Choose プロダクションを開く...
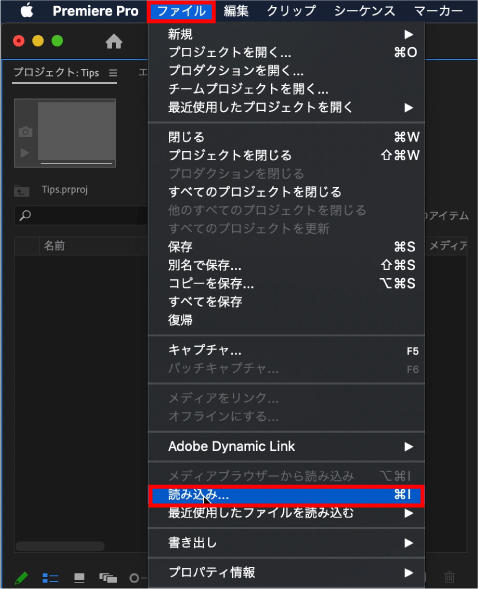The image size is (478, 589). (x=286, y=71)
